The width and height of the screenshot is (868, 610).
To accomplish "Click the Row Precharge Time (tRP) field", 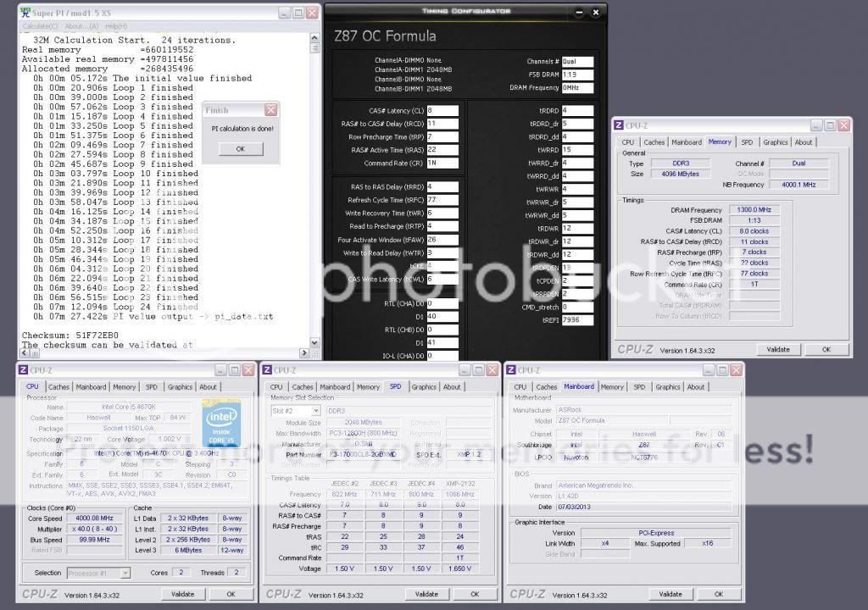I will [442, 136].
